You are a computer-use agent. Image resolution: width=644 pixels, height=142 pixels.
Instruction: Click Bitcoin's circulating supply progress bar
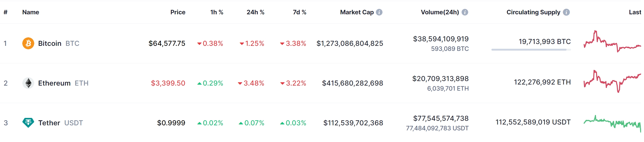point(531,50)
